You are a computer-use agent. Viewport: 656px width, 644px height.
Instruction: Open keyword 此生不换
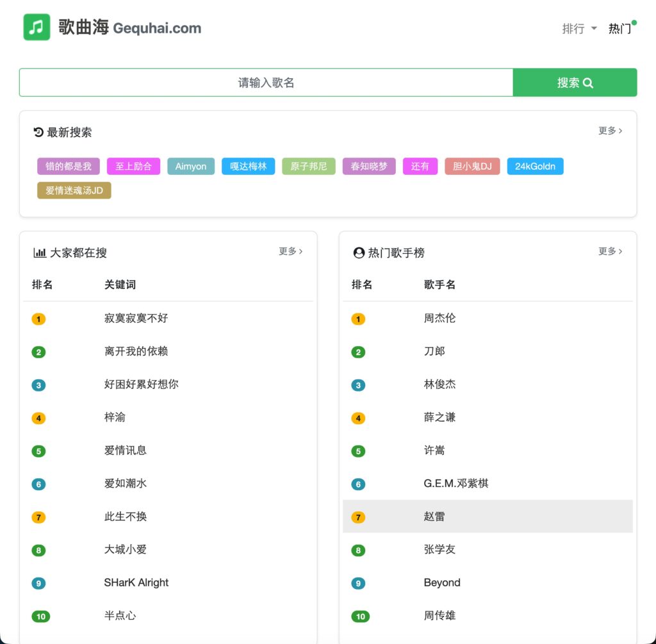tap(126, 516)
